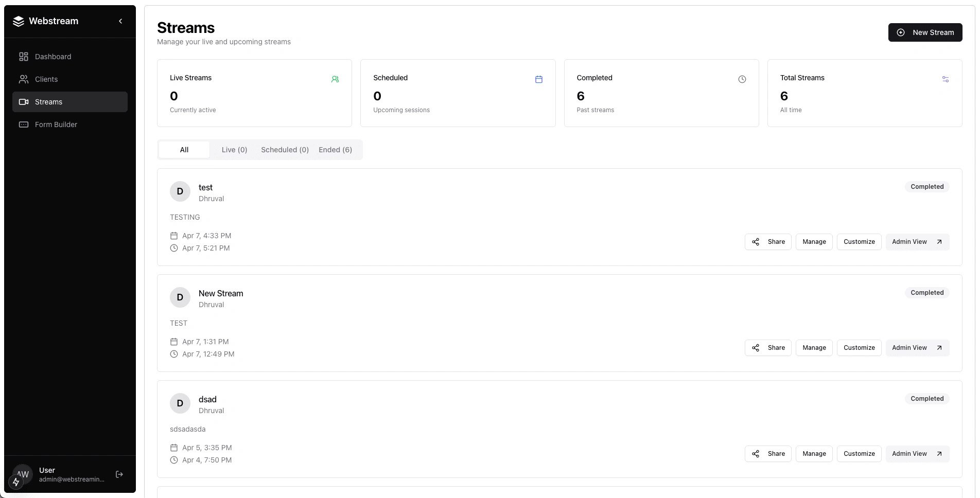
Task: Click the D avatar of 'test' stream
Action: (180, 191)
